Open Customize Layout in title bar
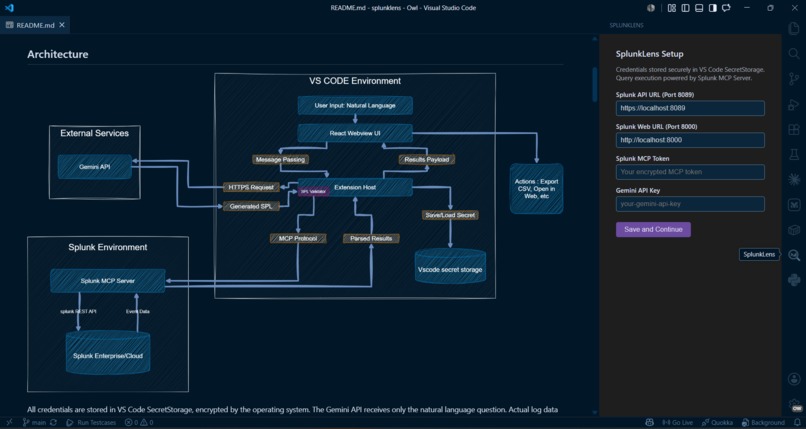The image size is (806, 429). point(672,8)
